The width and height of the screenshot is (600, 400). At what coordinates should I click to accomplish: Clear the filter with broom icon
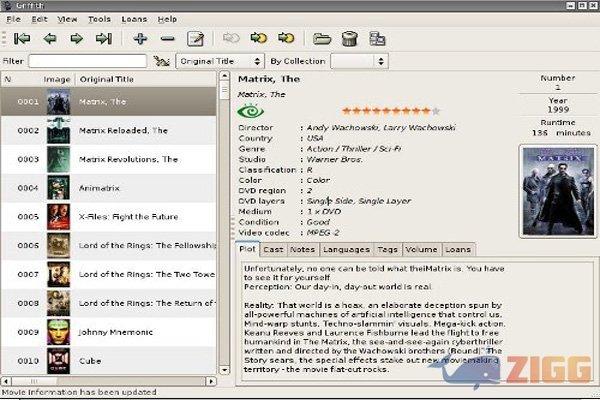(x=162, y=61)
